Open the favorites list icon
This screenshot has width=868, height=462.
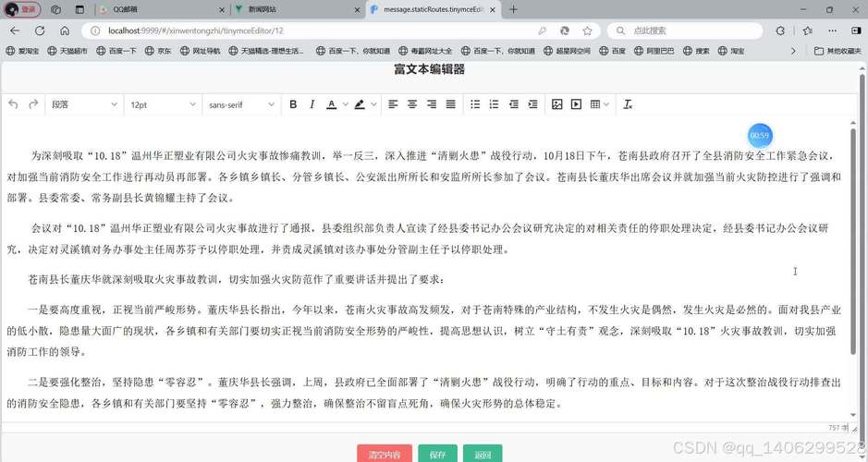point(808,31)
